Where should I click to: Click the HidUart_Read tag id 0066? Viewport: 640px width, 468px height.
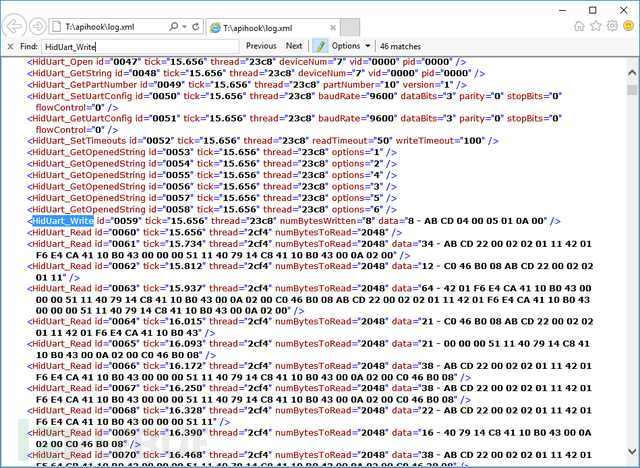point(62,366)
